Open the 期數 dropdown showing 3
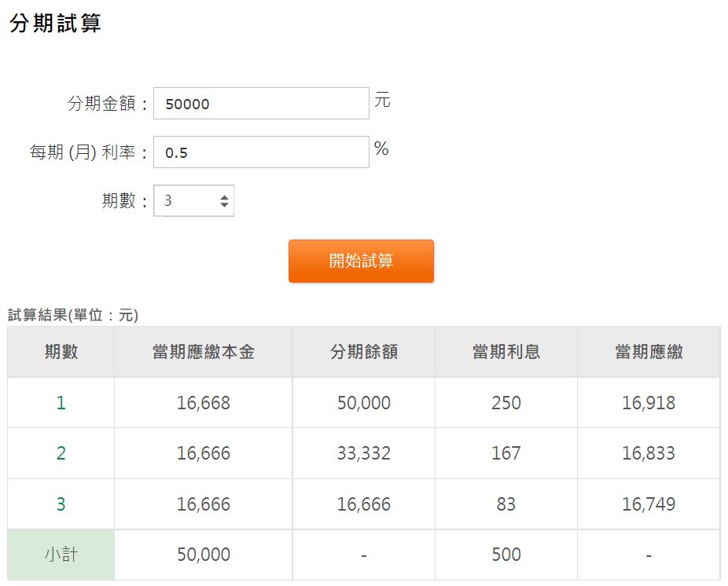Viewport: 728px width, 586px height. [x=193, y=200]
